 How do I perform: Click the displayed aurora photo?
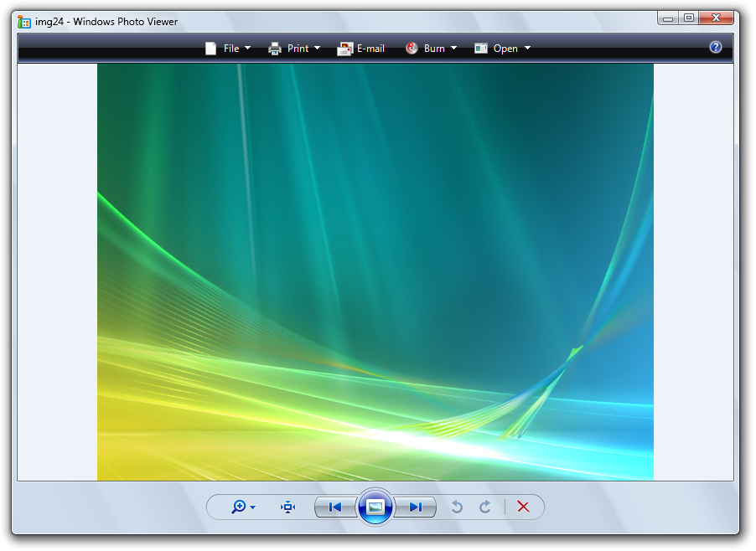[x=375, y=272]
